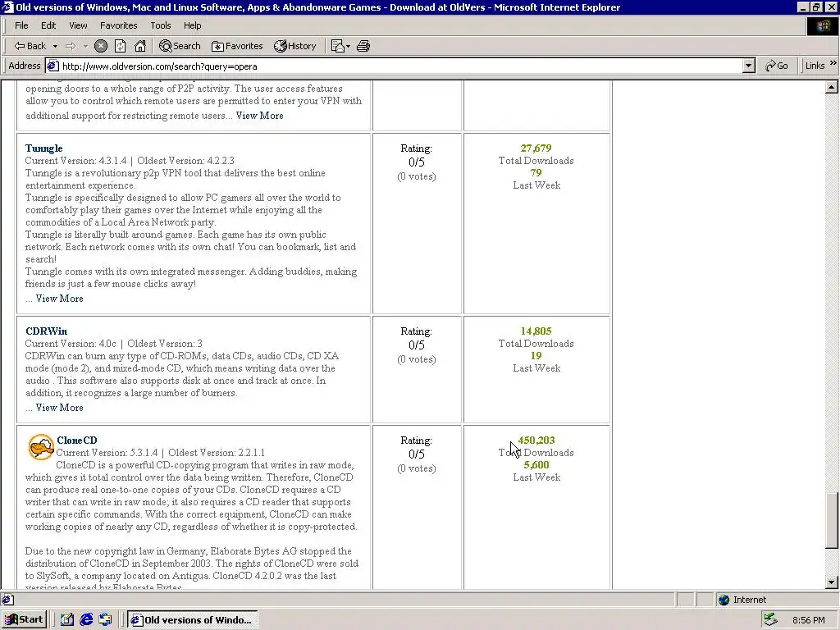Click the 8:56 PM clock in the tray

point(808,620)
